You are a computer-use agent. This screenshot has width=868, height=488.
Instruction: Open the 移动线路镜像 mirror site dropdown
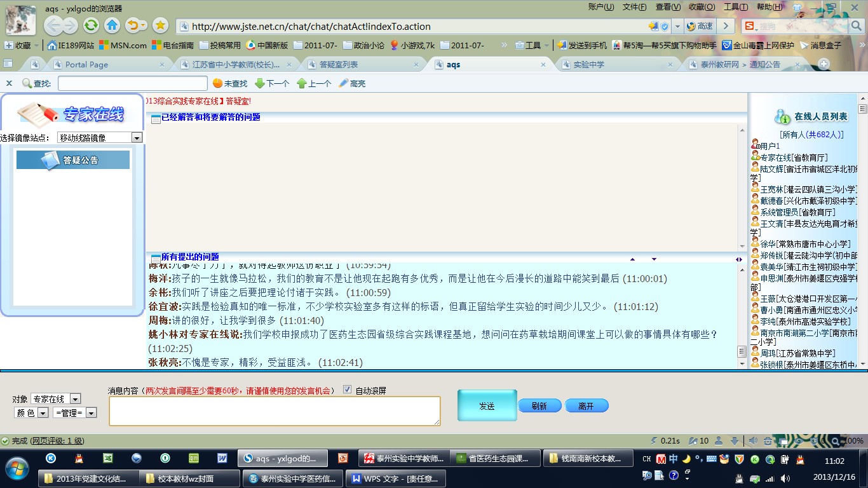(136, 137)
